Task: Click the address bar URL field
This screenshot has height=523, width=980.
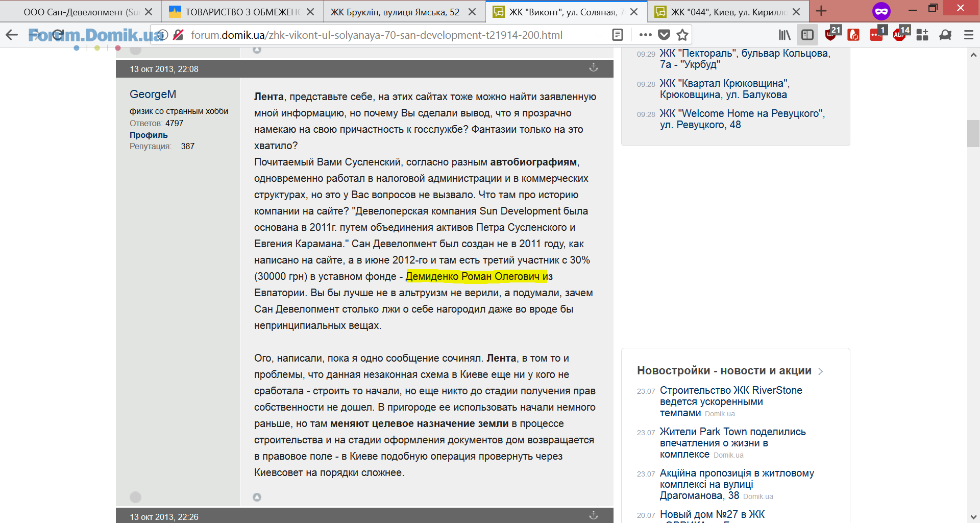Action: tap(377, 35)
